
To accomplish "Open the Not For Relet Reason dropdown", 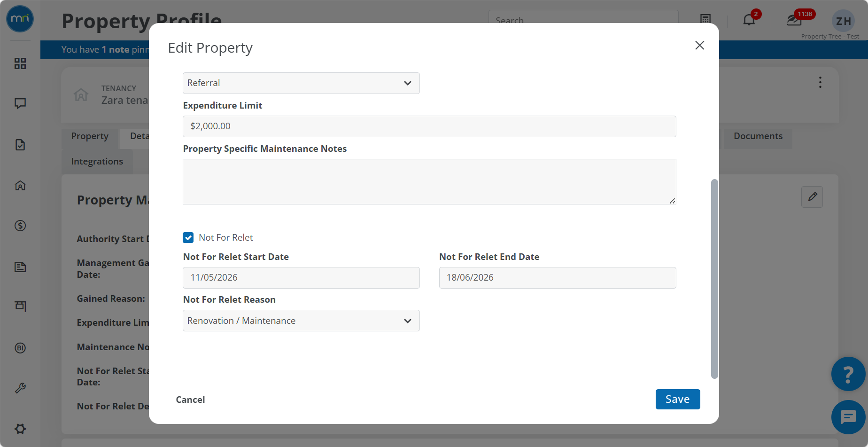I will point(301,321).
